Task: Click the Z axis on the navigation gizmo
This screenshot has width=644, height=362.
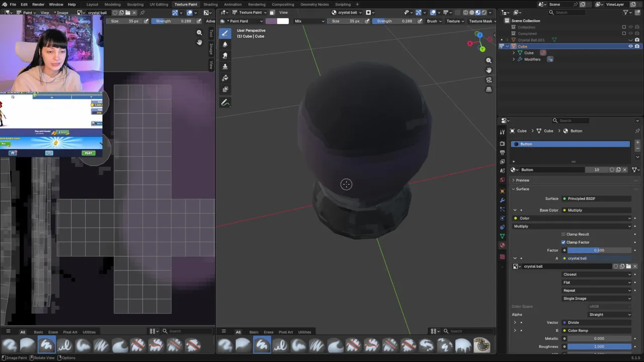Action: [x=479, y=35]
